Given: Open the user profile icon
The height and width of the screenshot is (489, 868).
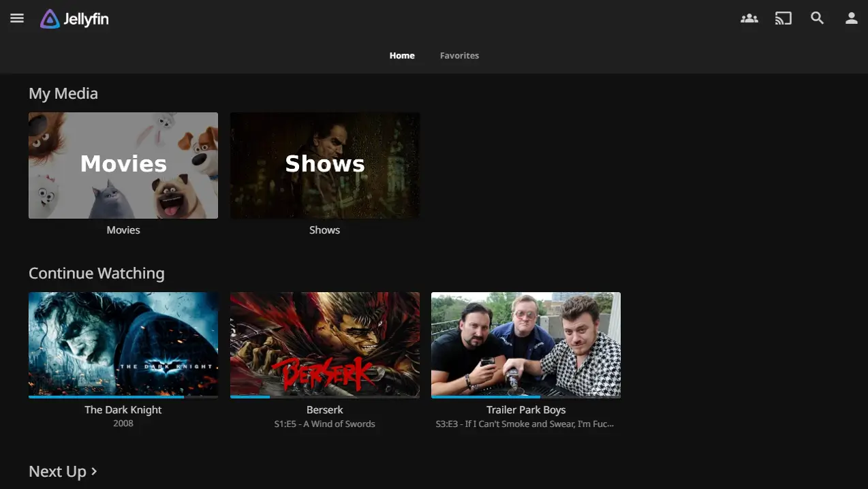Looking at the screenshot, I should click(x=851, y=18).
